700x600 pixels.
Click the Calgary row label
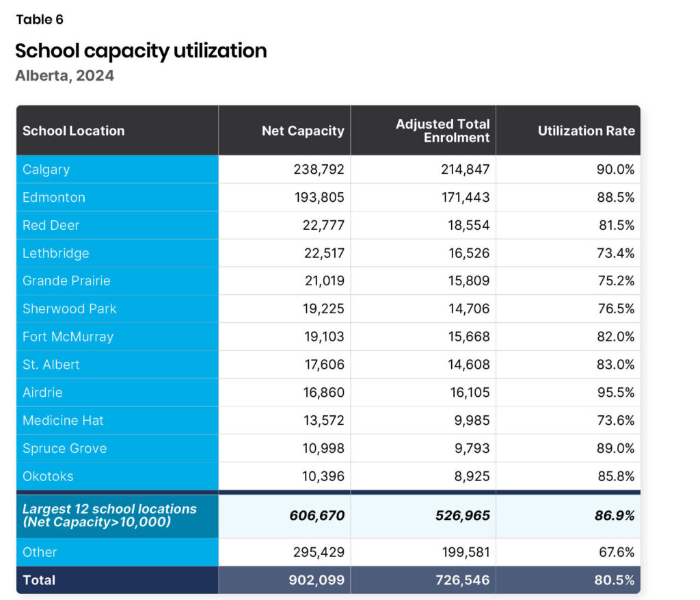click(46, 170)
